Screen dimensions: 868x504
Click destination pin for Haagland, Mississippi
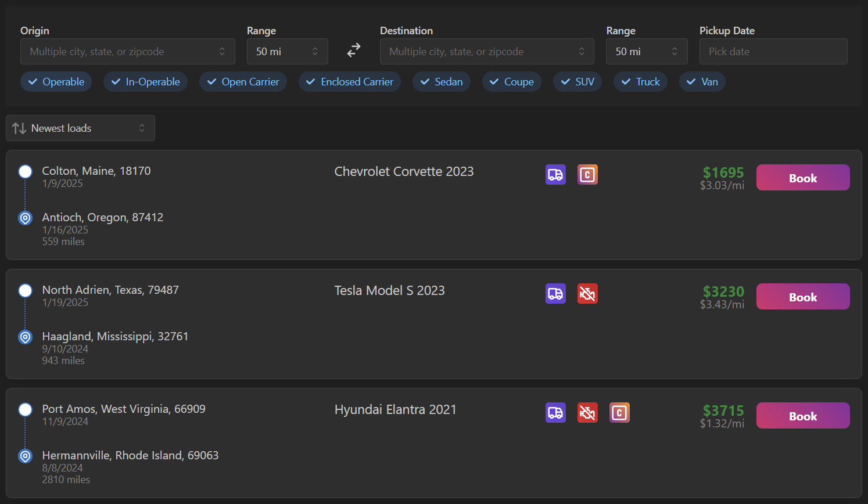[25, 337]
